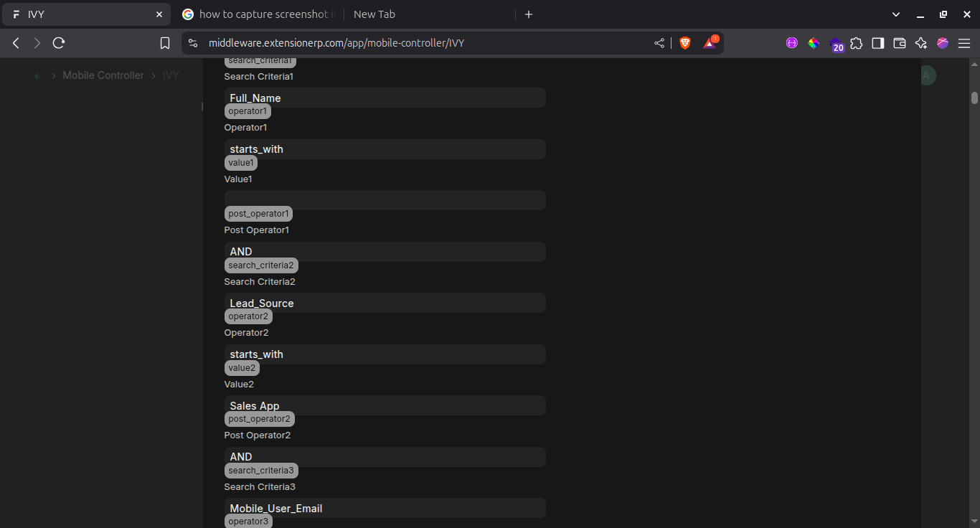
Task: Click the scrollbar down arrow
Action: point(975,520)
